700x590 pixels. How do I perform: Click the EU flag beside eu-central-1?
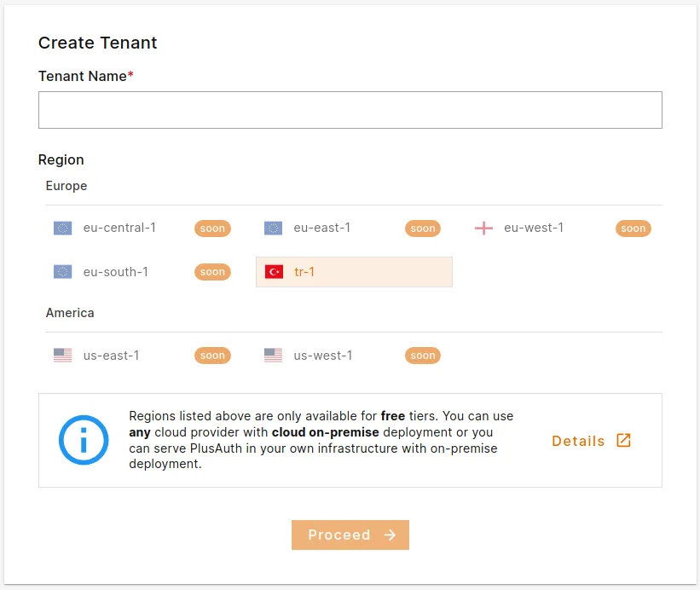pos(61,228)
